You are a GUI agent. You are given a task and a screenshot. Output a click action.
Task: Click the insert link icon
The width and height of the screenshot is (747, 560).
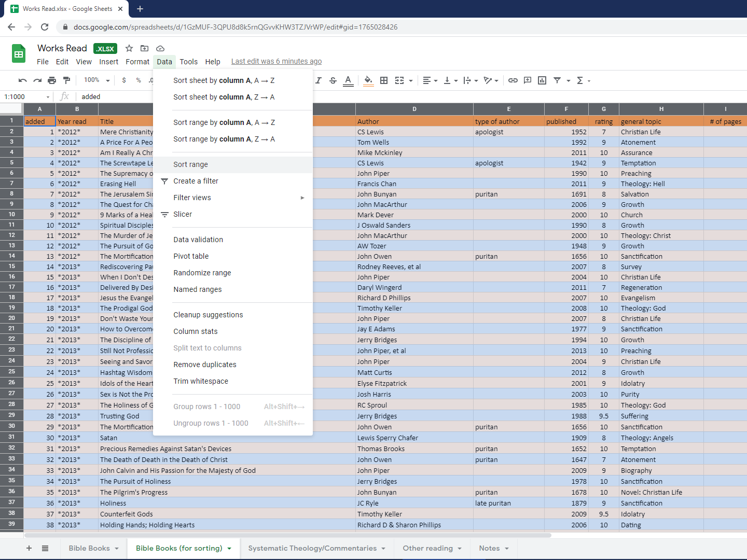pos(513,80)
